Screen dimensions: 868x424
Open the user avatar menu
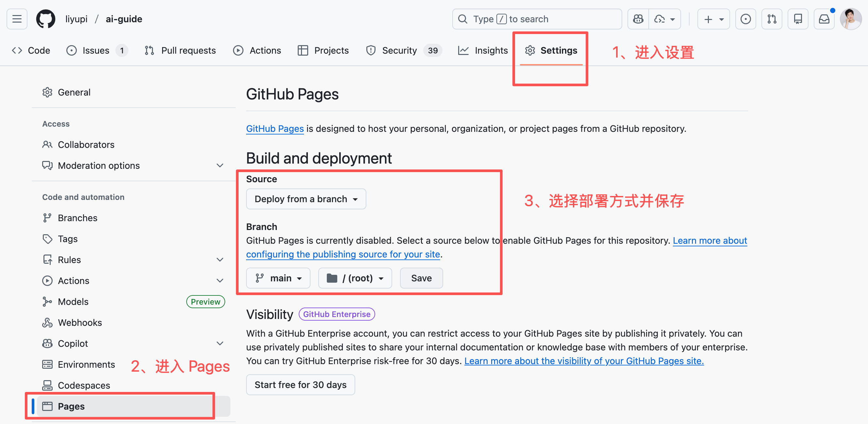click(850, 19)
